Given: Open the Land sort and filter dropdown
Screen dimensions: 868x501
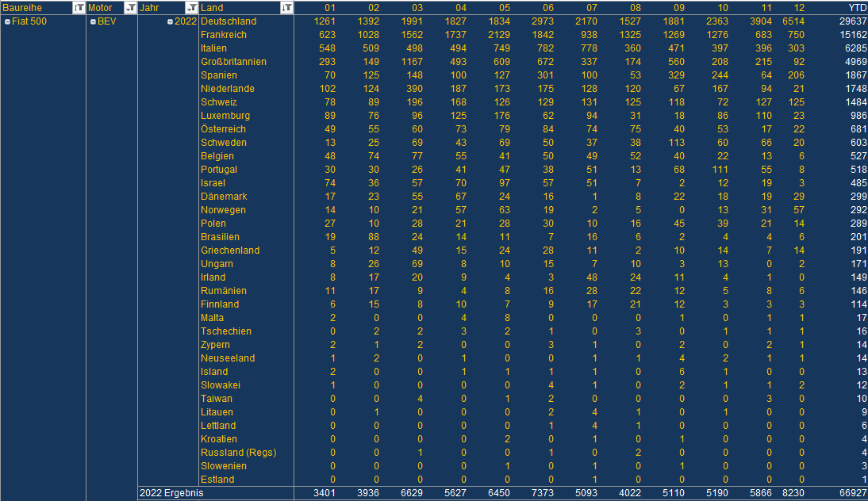Looking at the screenshot, I should tap(286, 7).
